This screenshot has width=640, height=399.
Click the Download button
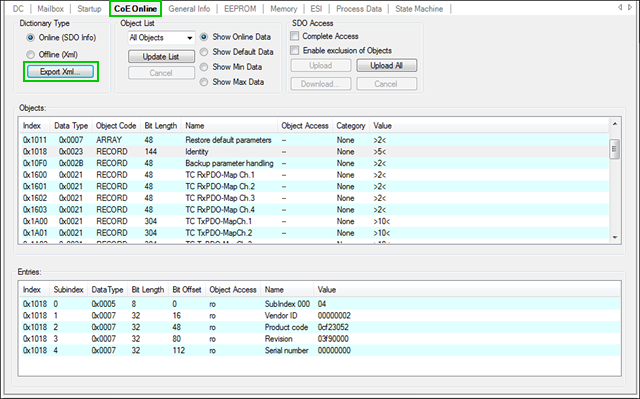click(321, 84)
